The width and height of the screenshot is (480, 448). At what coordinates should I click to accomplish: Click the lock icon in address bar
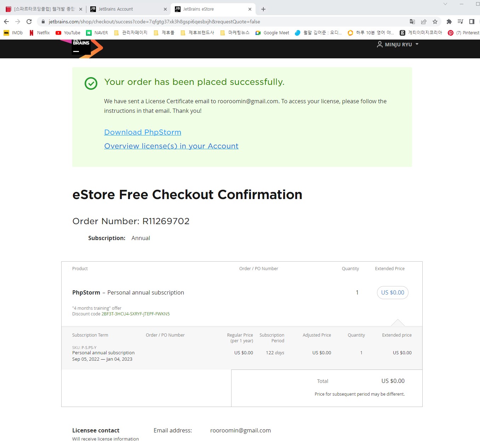click(x=43, y=22)
